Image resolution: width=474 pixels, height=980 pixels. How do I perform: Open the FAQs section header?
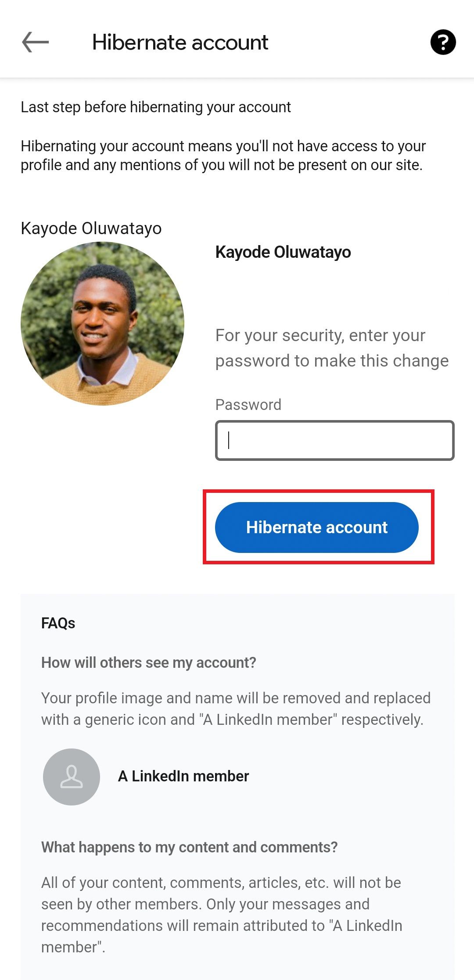(x=57, y=623)
